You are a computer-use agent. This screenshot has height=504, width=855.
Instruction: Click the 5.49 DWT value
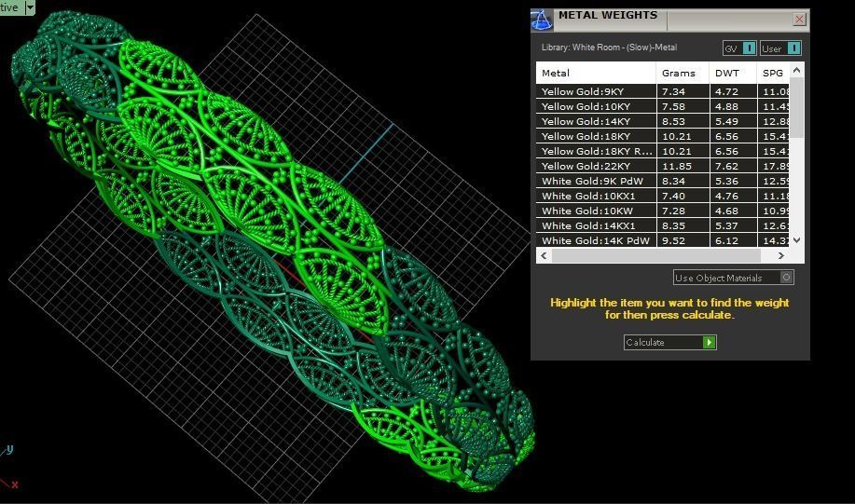(727, 121)
